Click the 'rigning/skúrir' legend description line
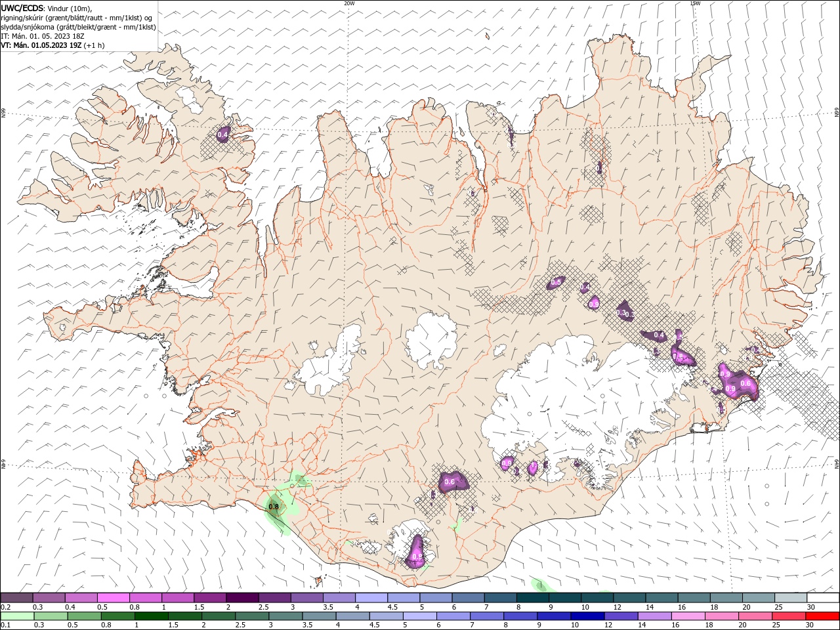The width and height of the screenshot is (840, 630). [77, 18]
